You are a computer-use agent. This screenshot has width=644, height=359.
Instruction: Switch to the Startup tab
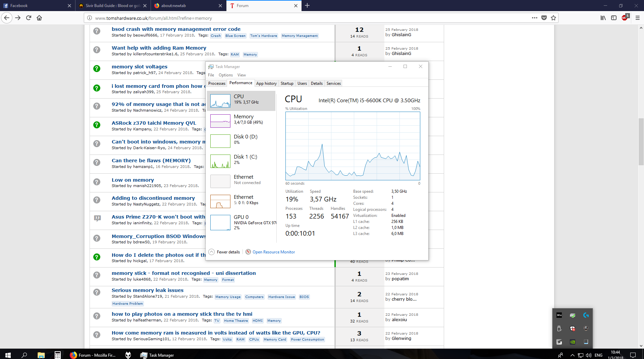point(287,83)
